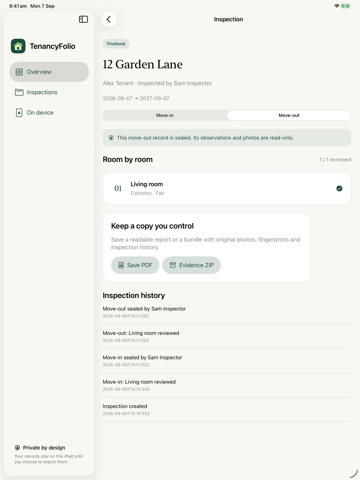Click the TenancyFolio house logo
The height and width of the screenshot is (480, 360).
coord(18,46)
